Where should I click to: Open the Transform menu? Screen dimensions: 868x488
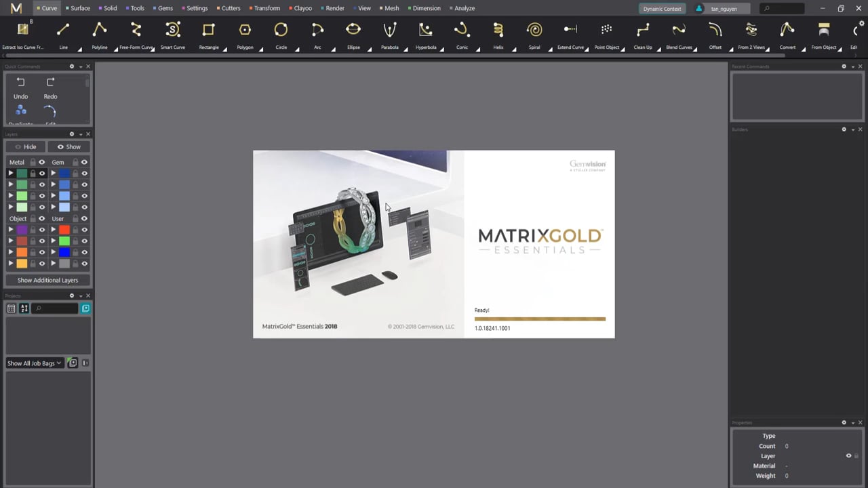(x=264, y=8)
